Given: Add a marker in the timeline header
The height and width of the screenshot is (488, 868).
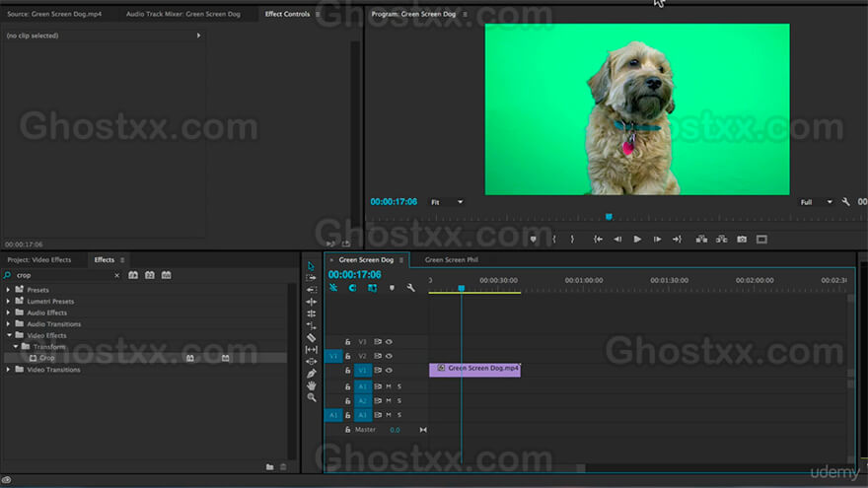Looking at the screenshot, I should [392, 288].
